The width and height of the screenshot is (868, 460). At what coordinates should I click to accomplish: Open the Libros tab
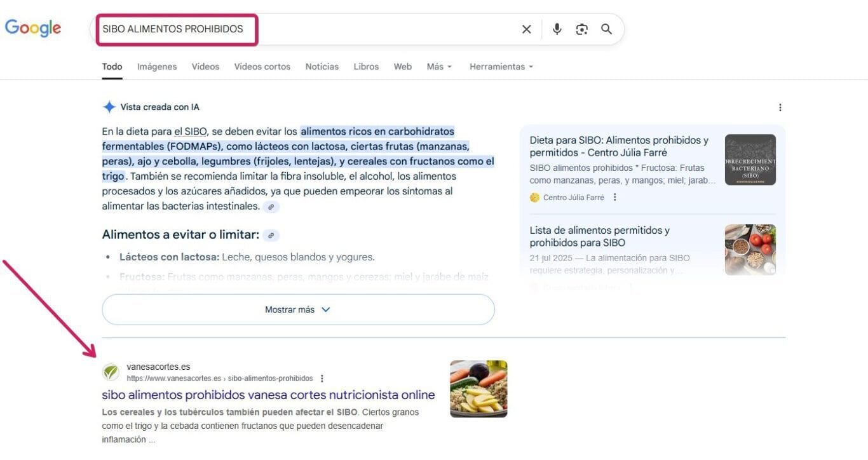coord(366,67)
